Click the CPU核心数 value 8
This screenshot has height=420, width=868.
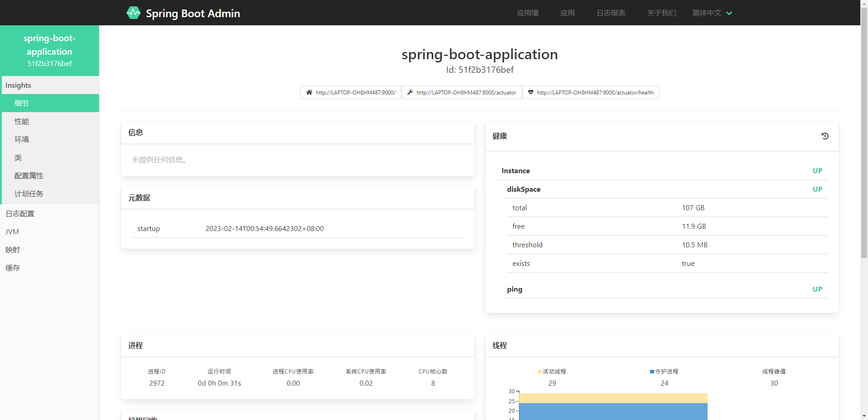pos(433,383)
